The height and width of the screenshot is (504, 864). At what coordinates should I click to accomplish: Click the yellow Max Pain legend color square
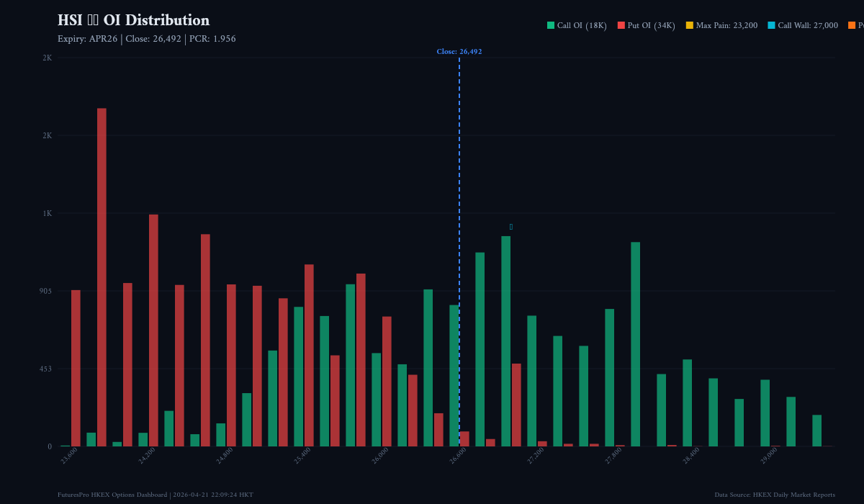pyautogui.click(x=688, y=25)
